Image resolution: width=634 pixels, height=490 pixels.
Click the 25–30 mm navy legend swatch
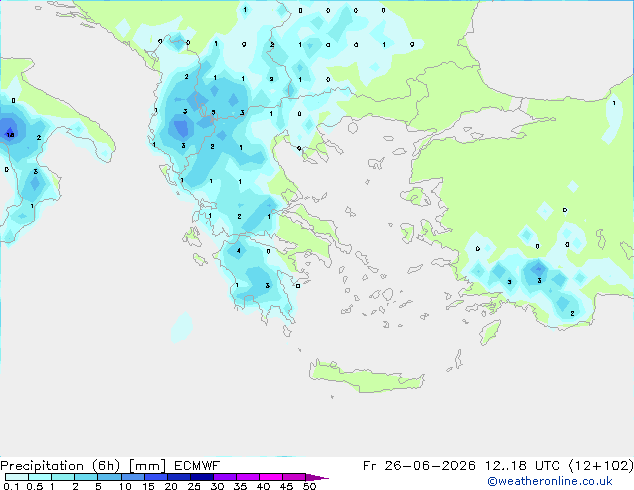(201, 477)
